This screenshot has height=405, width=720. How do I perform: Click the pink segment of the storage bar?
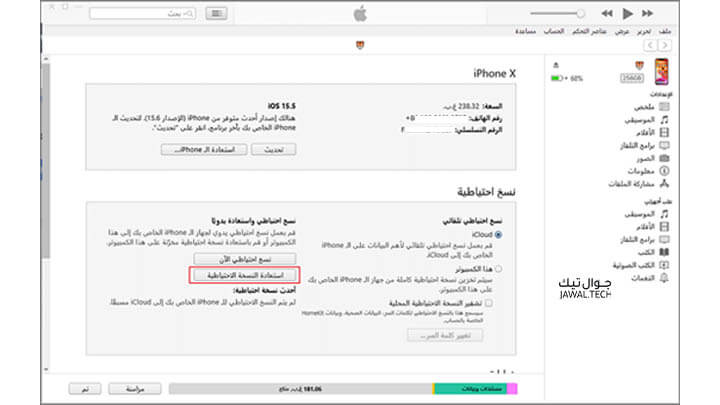pos(512,389)
